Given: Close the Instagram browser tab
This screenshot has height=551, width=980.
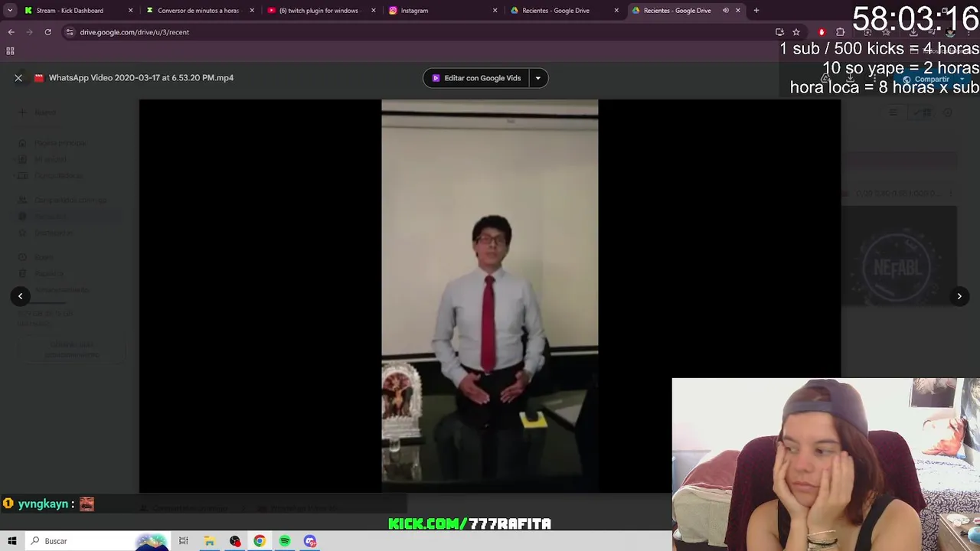Looking at the screenshot, I should tap(495, 11).
